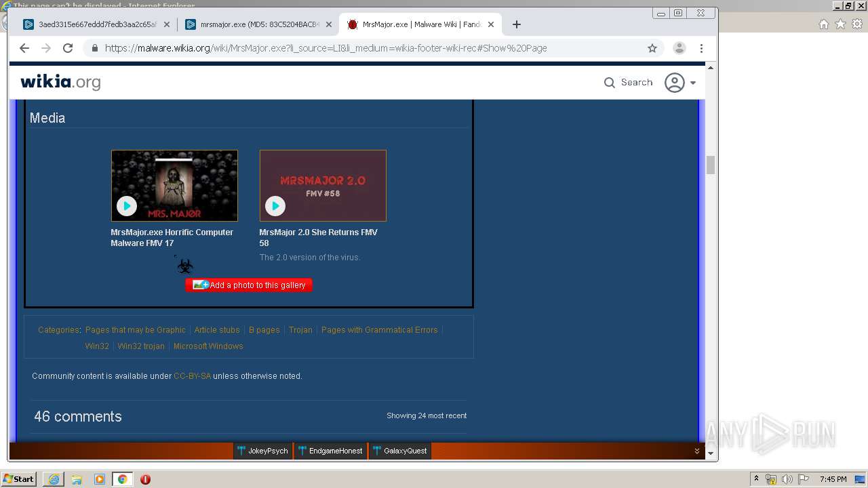This screenshot has width=868, height=488.
Task: Open Pages with Grammatical Errors category
Action: click(x=379, y=330)
